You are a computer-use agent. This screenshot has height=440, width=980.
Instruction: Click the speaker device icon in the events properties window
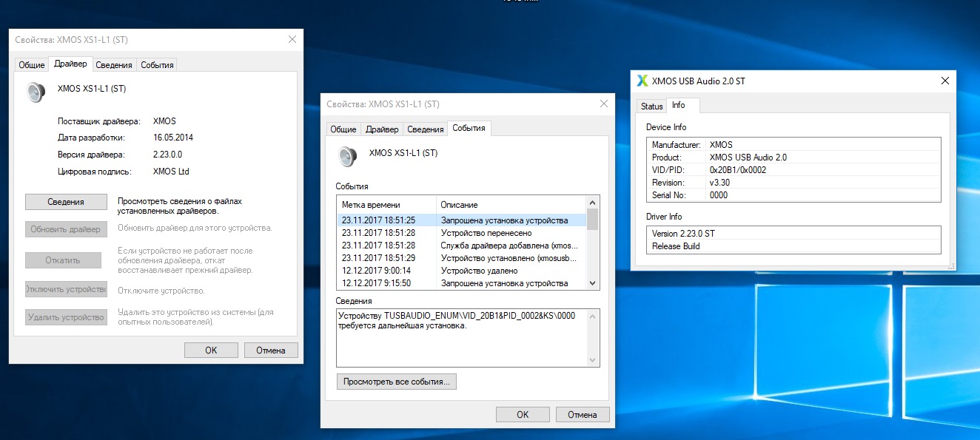pos(347,156)
